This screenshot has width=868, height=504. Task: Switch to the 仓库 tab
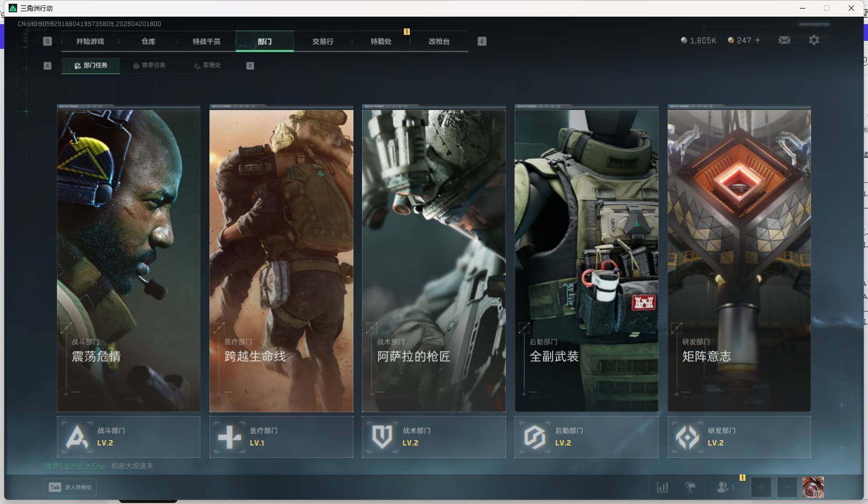tap(148, 41)
